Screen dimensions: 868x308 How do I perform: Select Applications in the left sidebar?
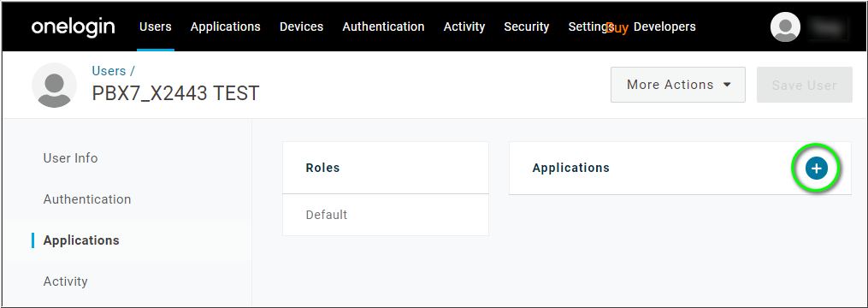pyautogui.click(x=81, y=240)
